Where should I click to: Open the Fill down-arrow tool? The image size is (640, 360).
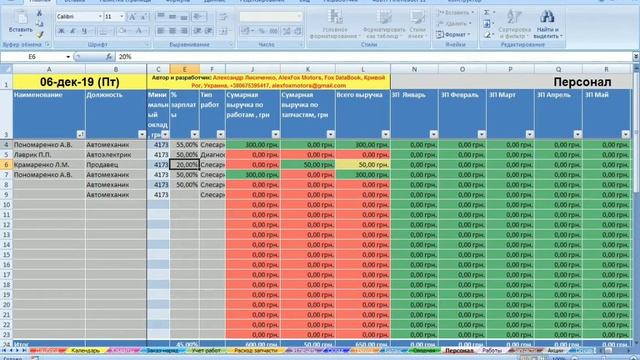tap(487, 24)
